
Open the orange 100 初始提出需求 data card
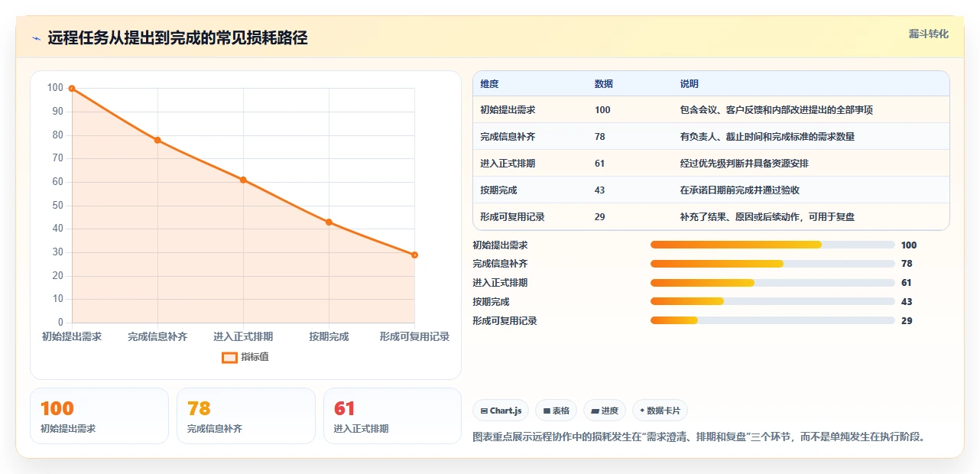(x=99, y=416)
